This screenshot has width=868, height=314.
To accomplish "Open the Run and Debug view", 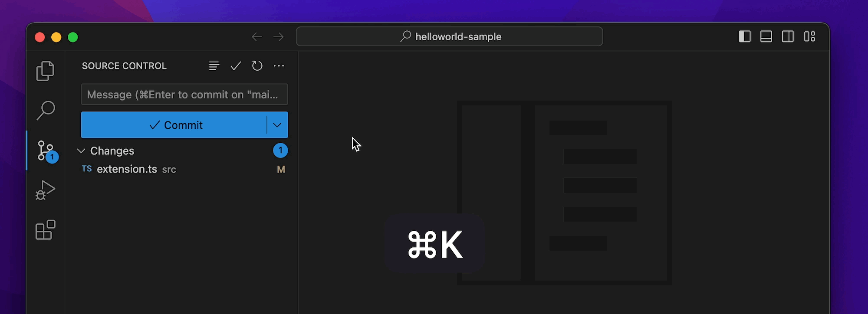I will click(x=45, y=190).
